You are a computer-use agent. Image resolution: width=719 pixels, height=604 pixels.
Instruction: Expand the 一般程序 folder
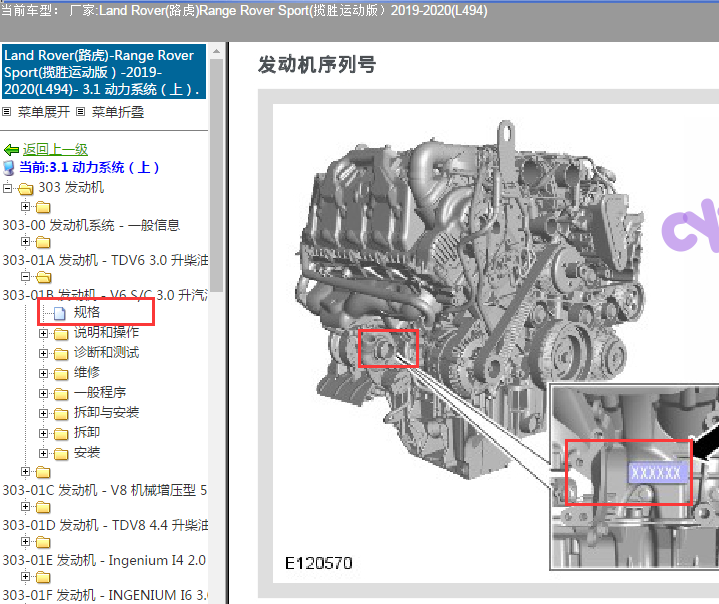pyautogui.click(x=44, y=393)
